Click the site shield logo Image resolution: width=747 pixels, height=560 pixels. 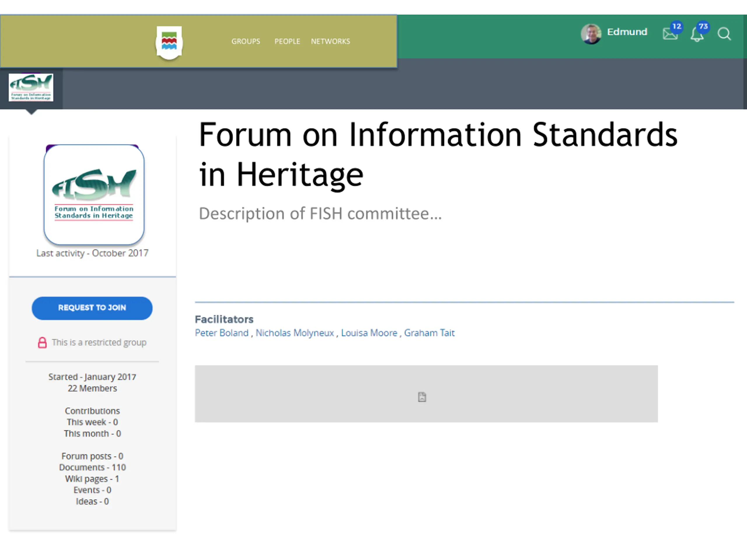click(x=169, y=43)
